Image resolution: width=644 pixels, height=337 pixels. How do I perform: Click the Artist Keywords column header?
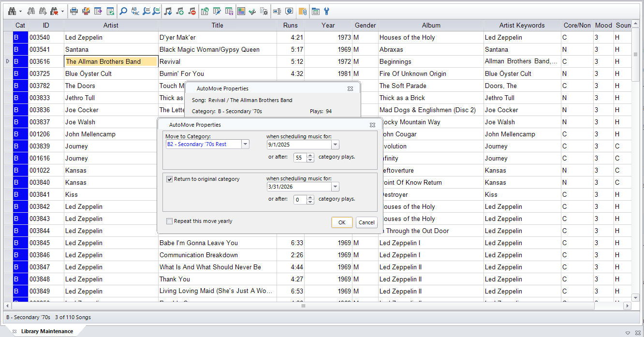coord(522,25)
